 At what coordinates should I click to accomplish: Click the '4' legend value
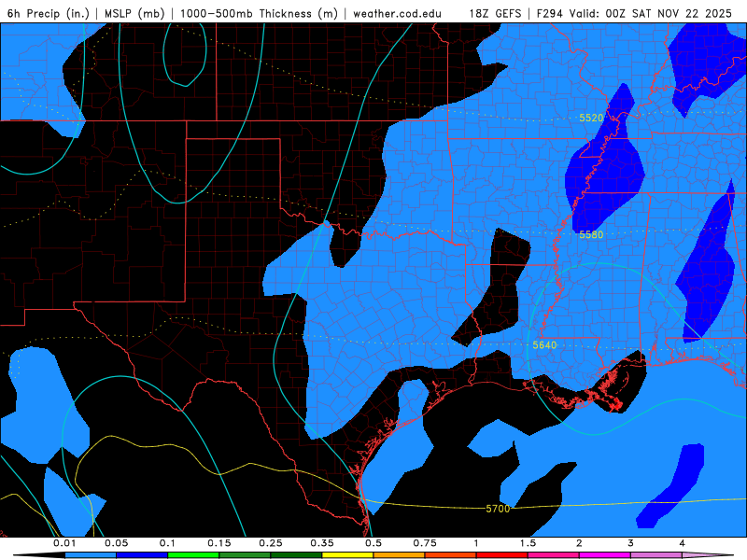(683, 543)
